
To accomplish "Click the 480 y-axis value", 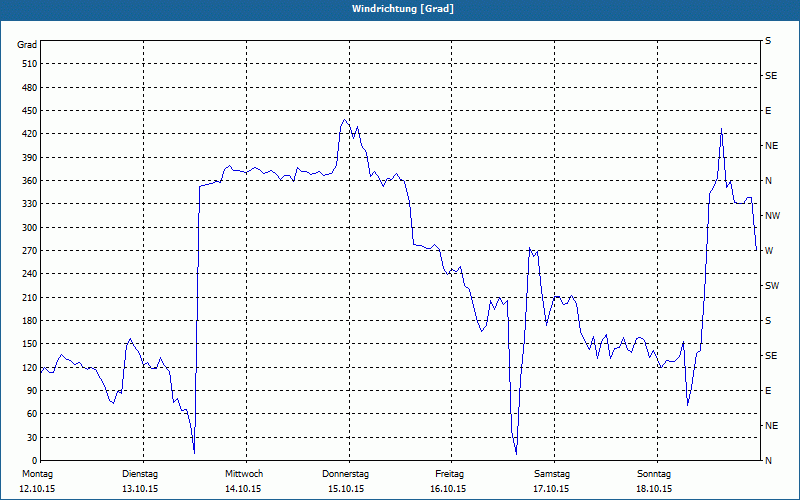I will point(29,88).
